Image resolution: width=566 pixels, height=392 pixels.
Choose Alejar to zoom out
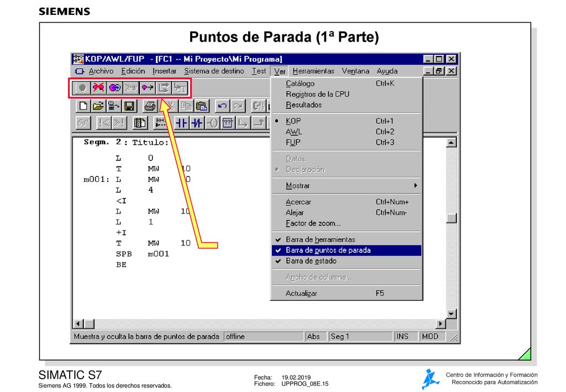pyautogui.click(x=347, y=213)
